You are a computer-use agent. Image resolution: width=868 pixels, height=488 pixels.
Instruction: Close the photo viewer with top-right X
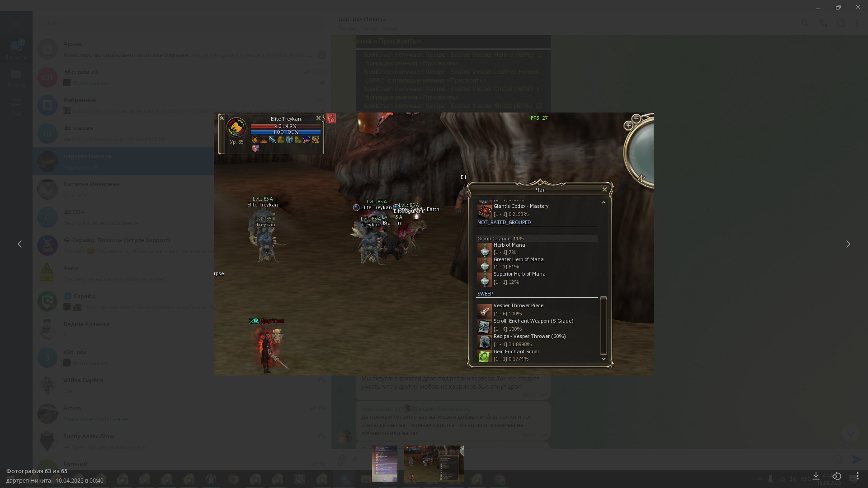(x=858, y=7)
